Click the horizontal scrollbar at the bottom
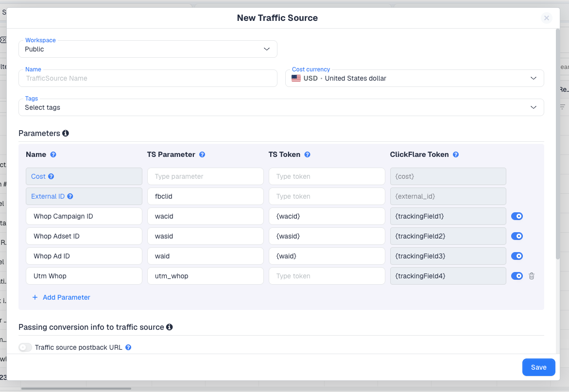The image size is (569, 392). tap(76, 389)
